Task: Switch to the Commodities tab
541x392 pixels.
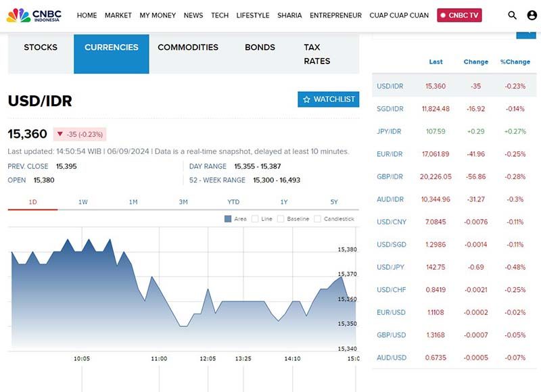Action: [x=188, y=47]
